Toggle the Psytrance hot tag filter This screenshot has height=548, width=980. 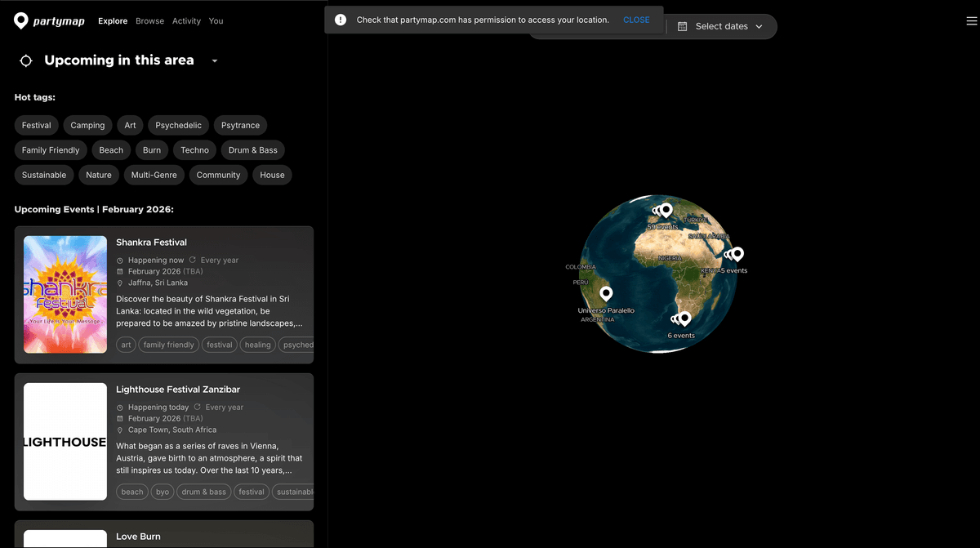pos(240,125)
